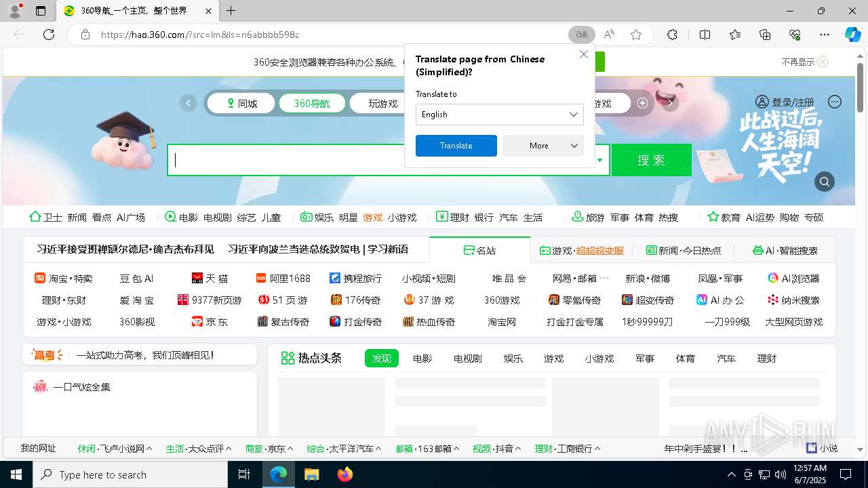The width and height of the screenshot is (868, 488).
Task: Show hidden system tray icons
Action: [x=731, y=474]
